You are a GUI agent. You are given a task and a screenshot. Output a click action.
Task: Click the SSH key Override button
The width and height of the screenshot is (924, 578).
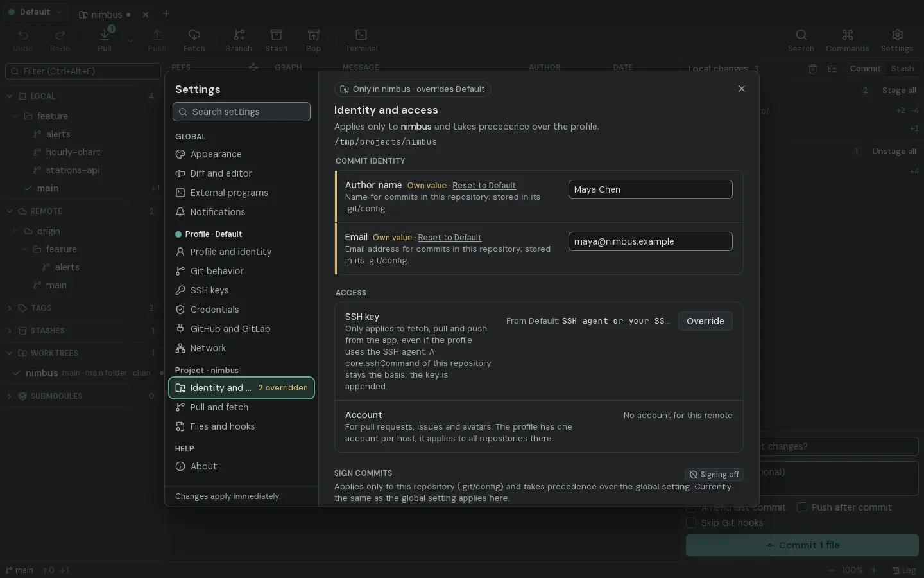705,321
